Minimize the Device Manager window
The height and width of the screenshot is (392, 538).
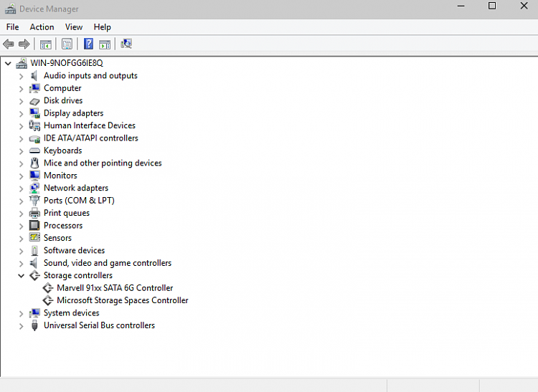tap(461, 6)
